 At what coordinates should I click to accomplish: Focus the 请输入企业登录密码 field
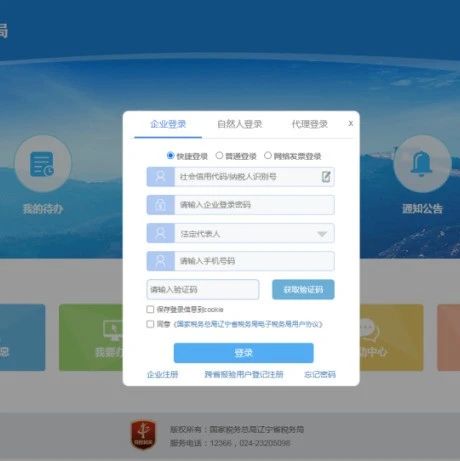240,205
